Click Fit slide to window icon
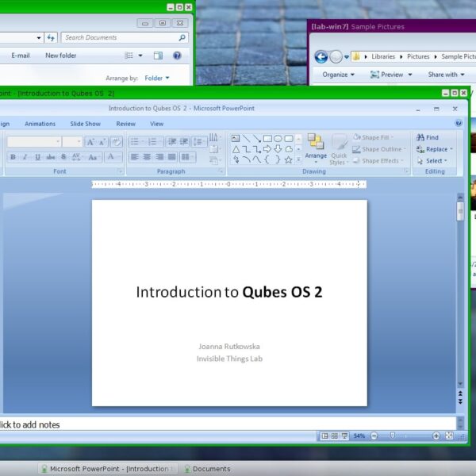 (x=449, y=436)
